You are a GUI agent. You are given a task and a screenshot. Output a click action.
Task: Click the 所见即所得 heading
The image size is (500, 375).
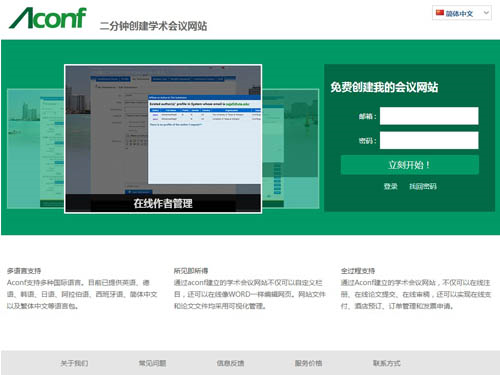(191, 271)
